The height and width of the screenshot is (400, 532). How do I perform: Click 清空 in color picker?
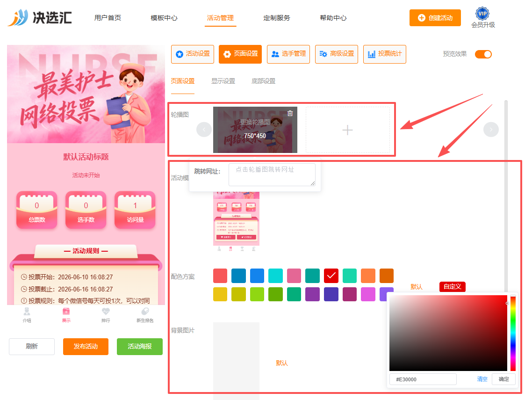tap(482, 379)
